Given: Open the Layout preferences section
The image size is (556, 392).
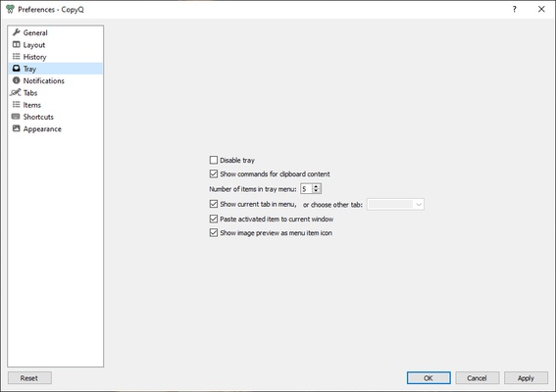Looking at the screenshot, I should click(55, 45).
